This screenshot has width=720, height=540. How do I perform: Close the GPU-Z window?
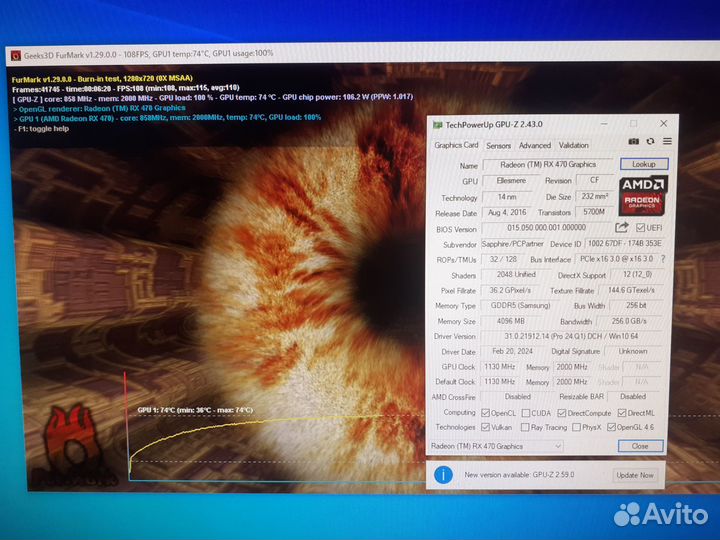point(664,124)
